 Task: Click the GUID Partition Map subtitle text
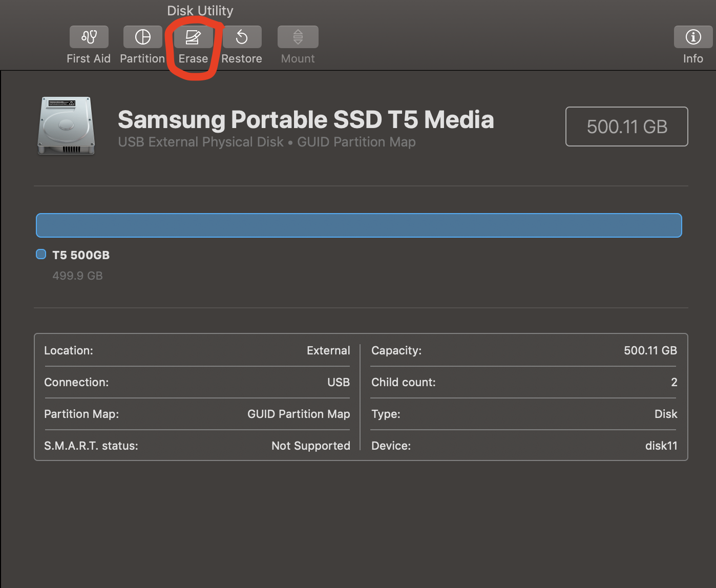[x=356, y=142]
